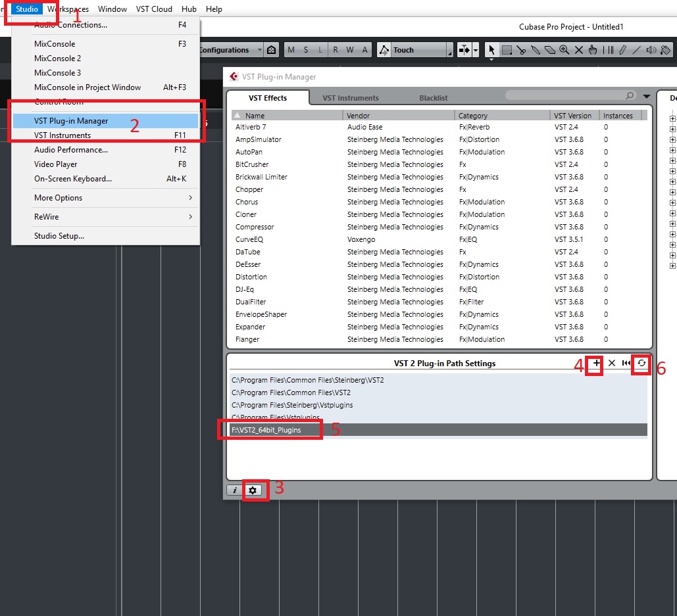Toggle global Listen L state button
677x616 pixels.
320,50
